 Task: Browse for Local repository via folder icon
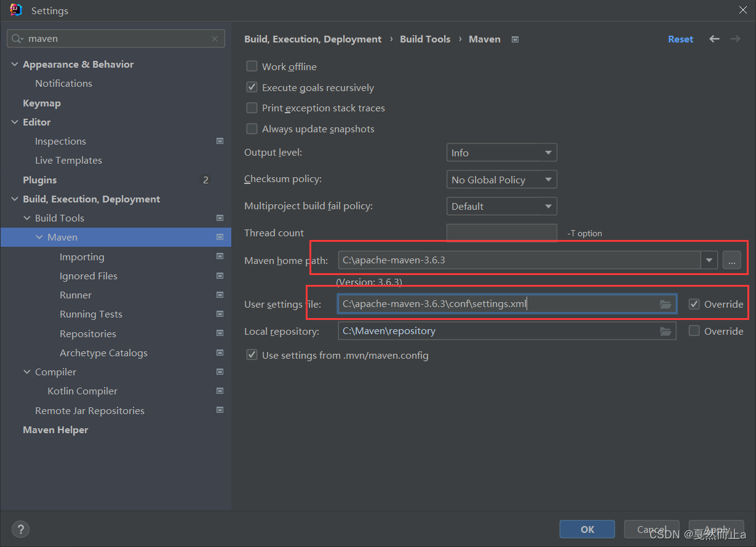coord(666,331)
